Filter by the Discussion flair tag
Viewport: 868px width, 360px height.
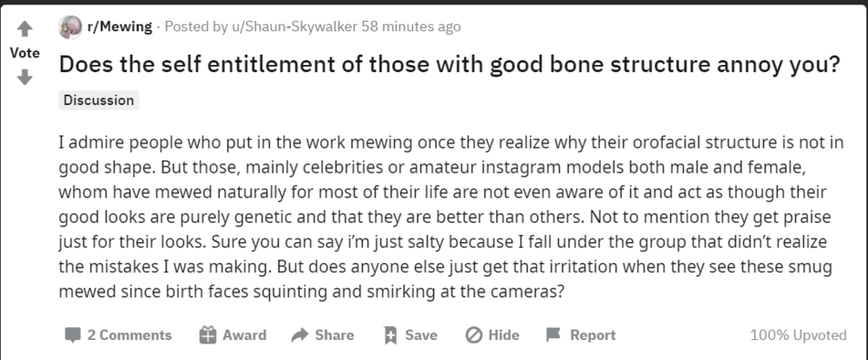(99, 101)
